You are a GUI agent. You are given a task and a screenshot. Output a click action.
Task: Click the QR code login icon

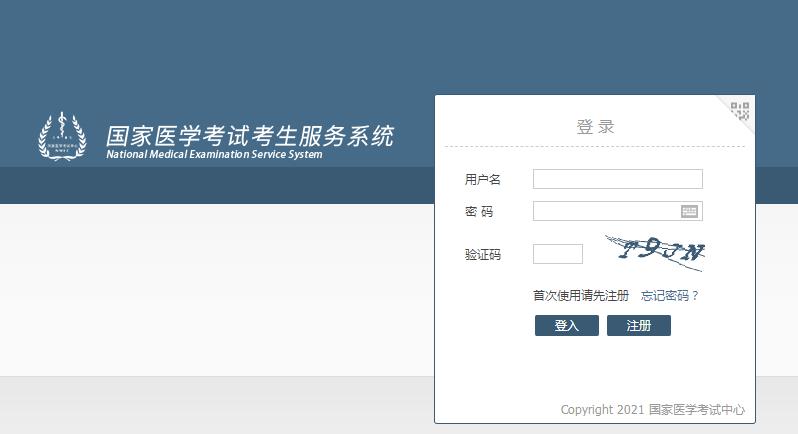[740, 110]
